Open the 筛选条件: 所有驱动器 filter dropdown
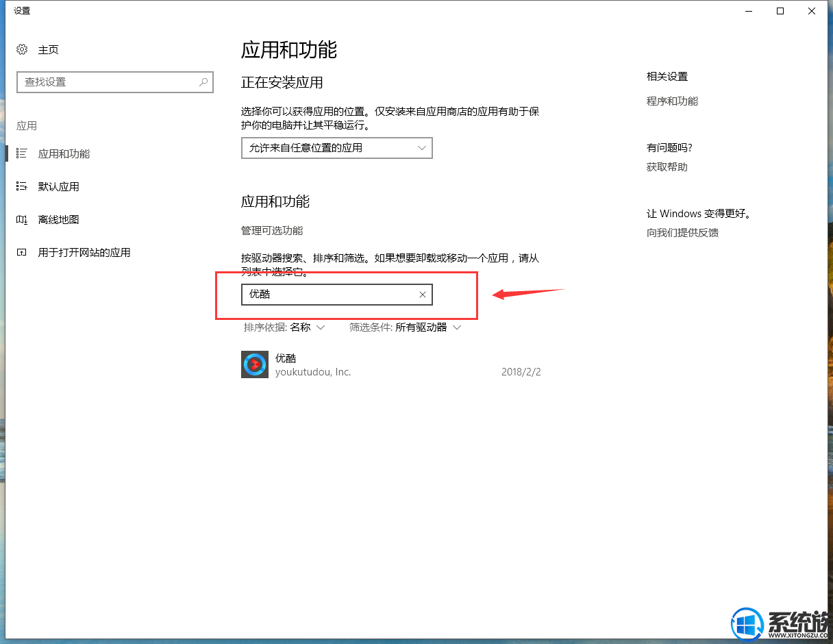Image resolution: width=833 pixels, height=644 pixels. coord(406,327)
